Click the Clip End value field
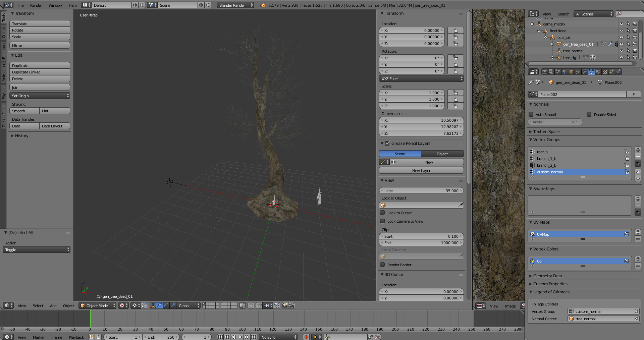 (421, 242)
